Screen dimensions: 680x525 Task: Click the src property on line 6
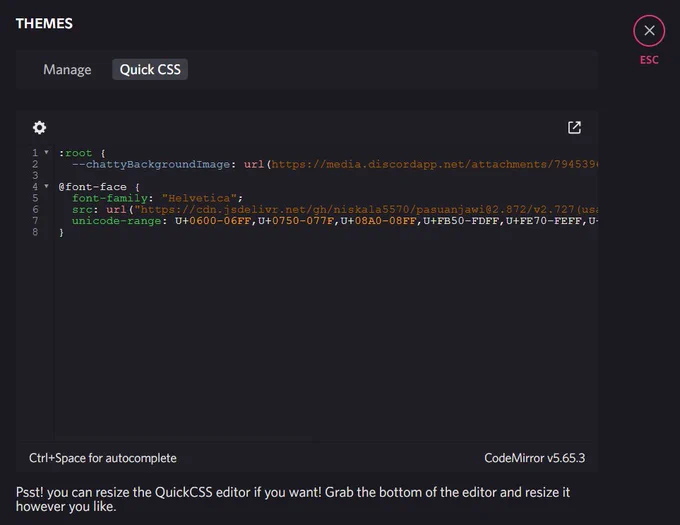[x=82, y=209]
